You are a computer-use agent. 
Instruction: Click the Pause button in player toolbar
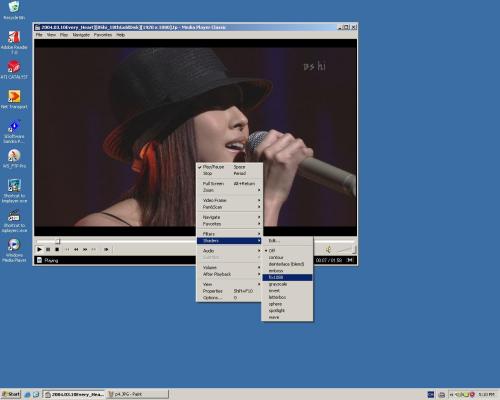click(x=48, y=249)
